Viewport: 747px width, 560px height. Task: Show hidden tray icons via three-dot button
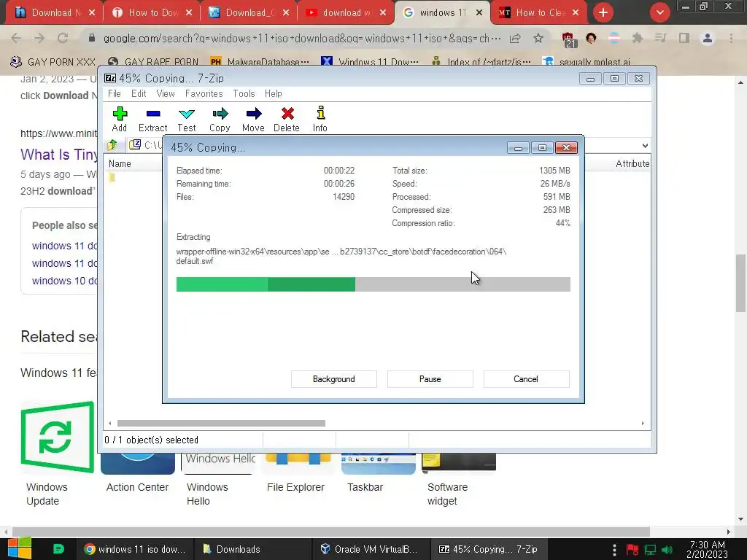(x=614, y=550)
